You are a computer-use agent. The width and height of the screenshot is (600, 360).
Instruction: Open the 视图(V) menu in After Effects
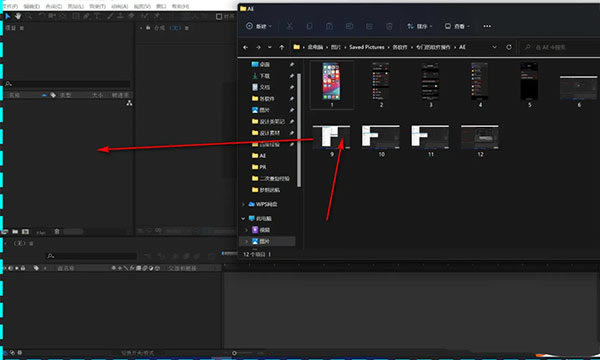(x=142, y=6)
